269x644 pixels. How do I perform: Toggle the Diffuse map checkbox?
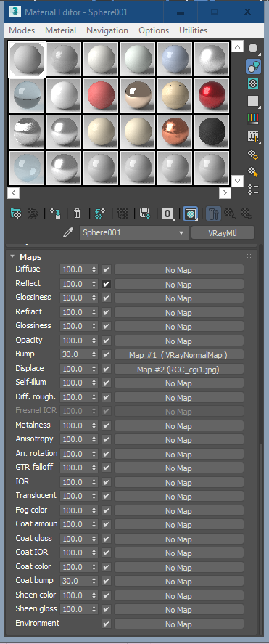click(x=107, y=270)
